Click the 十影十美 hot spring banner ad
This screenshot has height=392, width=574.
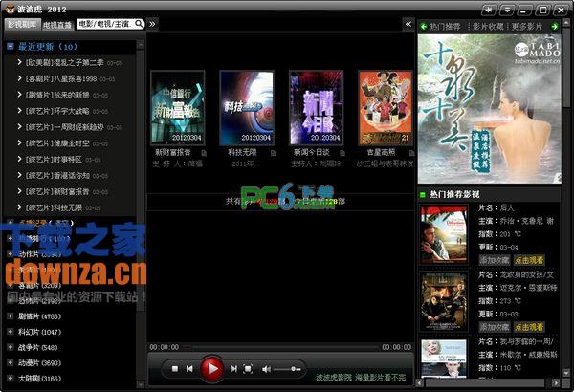click(489, 109)
